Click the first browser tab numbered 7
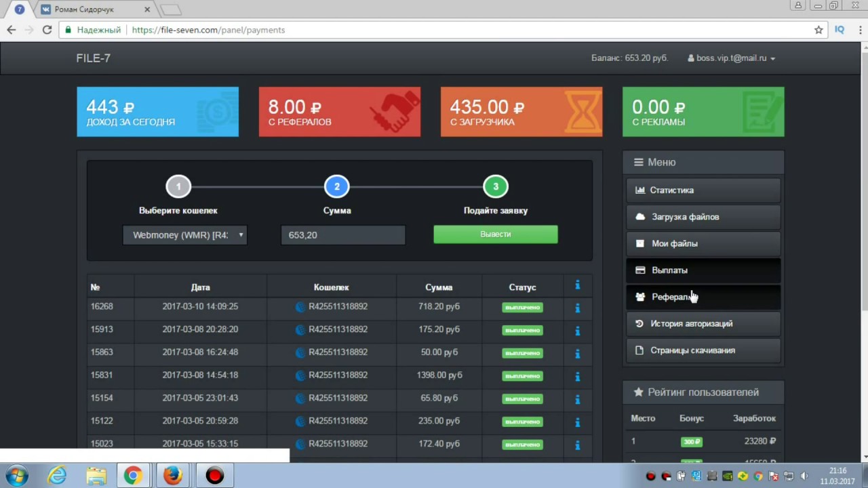The width and height of the screenshot is (868, 488). coord(19,9)
